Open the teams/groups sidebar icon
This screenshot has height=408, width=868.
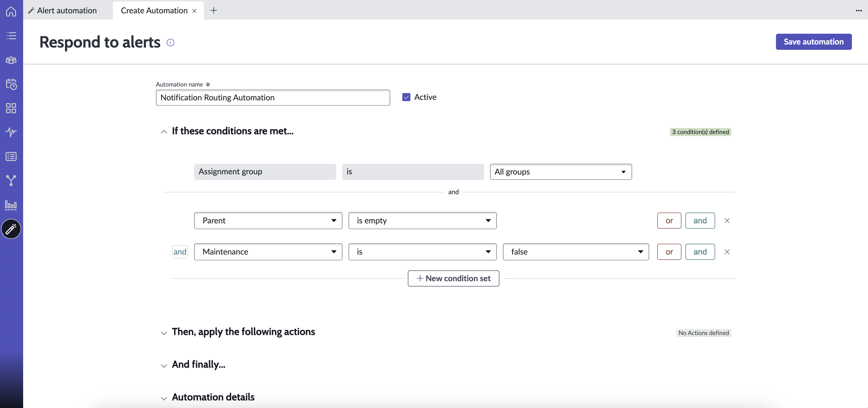point(11,60)
